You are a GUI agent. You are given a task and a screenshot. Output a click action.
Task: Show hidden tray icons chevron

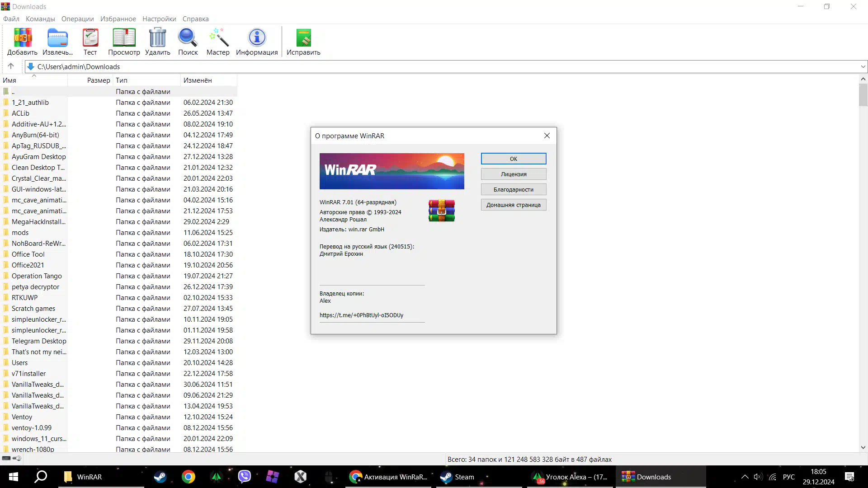pyautogui.click(x=745, y=477)
